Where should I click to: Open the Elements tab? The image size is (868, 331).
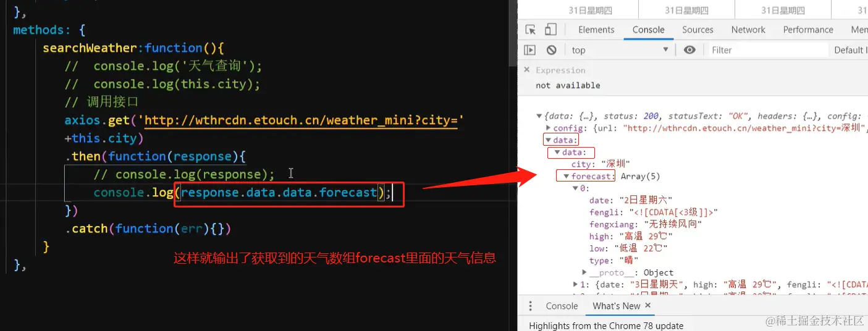pos(596,30)
